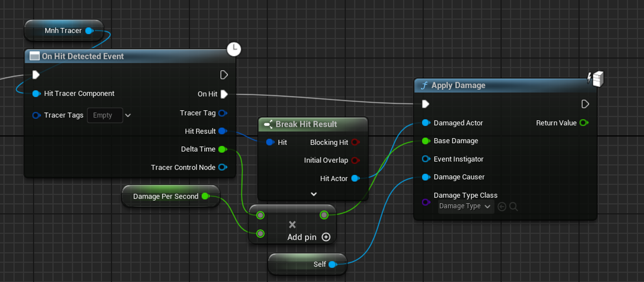Click the On Hit Detected Event header icon
Viewport: 644px width, 282px height.
click(34, 56)
